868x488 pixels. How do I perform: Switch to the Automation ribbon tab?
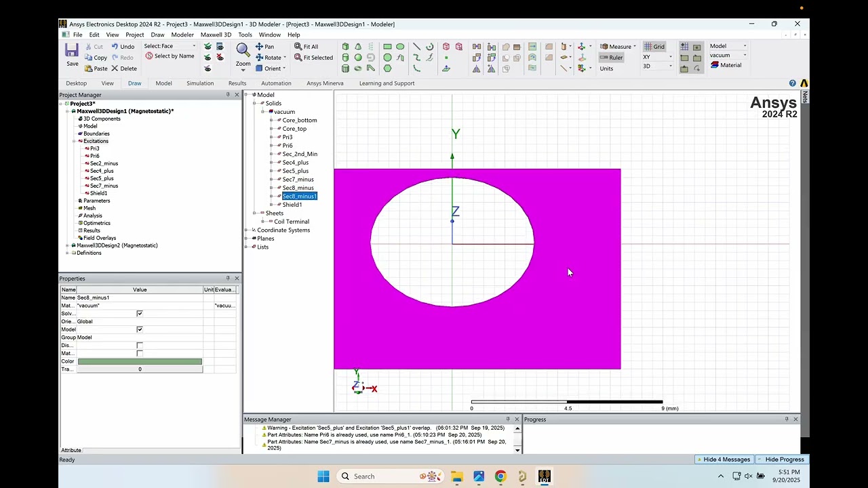(276, 83)
